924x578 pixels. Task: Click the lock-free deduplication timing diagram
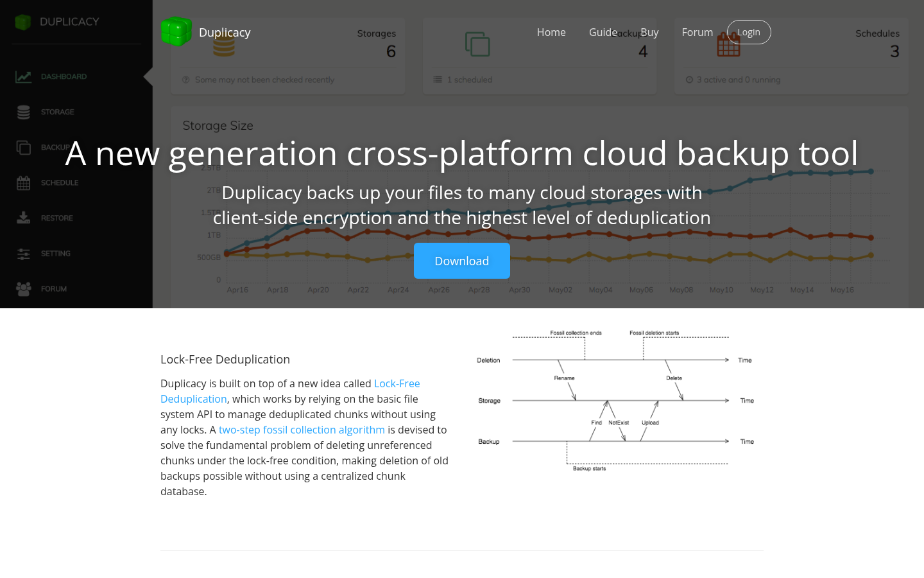[x=616, y=400]
